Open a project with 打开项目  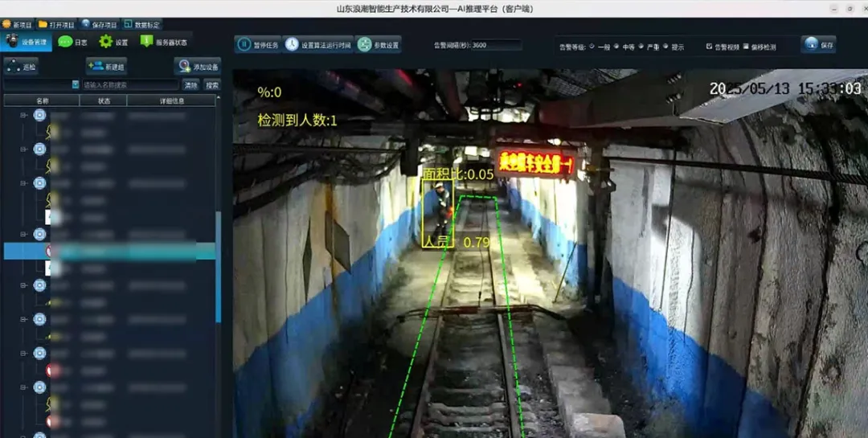[56, 25]
